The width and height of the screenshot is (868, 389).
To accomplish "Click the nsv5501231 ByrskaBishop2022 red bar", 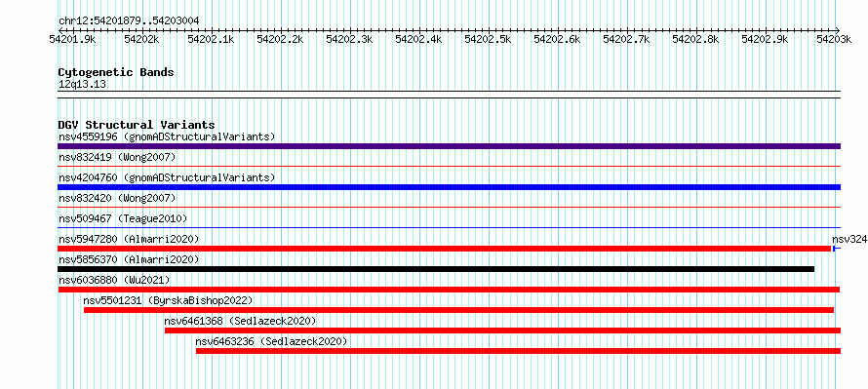I will [459, 310].
